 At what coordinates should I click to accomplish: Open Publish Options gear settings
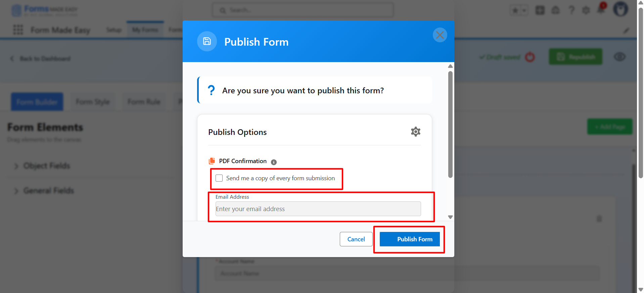coord(416,132)
